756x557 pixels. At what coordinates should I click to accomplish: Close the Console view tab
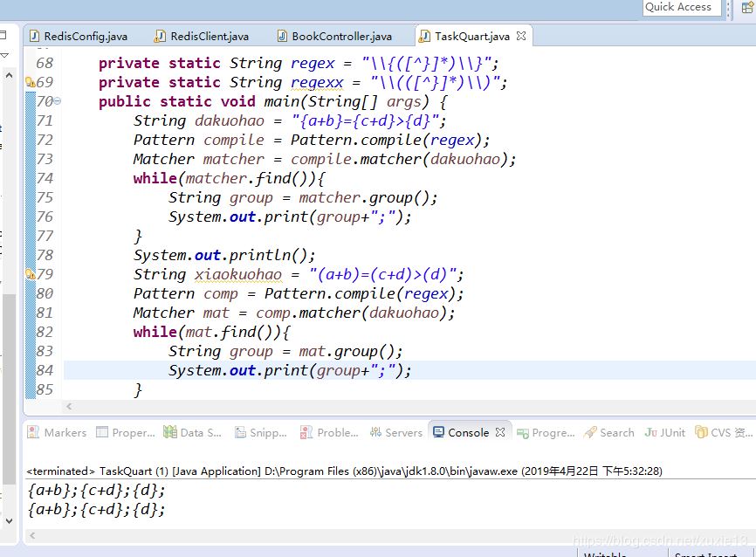tap(500, 432)
